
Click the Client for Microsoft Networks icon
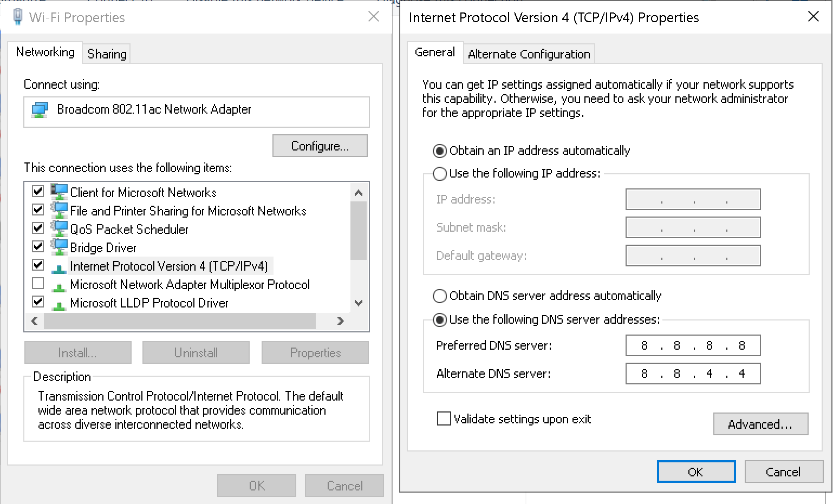(60, 191)
